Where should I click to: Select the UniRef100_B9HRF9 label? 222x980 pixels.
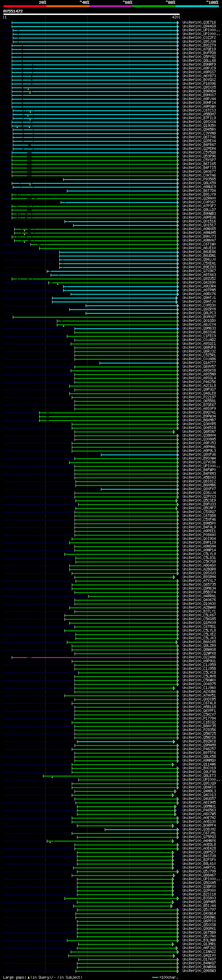click(x=199, y=65)
